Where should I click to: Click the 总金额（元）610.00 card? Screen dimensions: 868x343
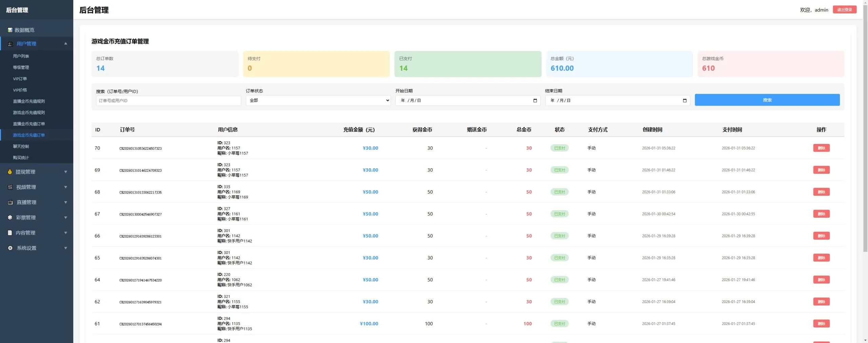(619, 64)
